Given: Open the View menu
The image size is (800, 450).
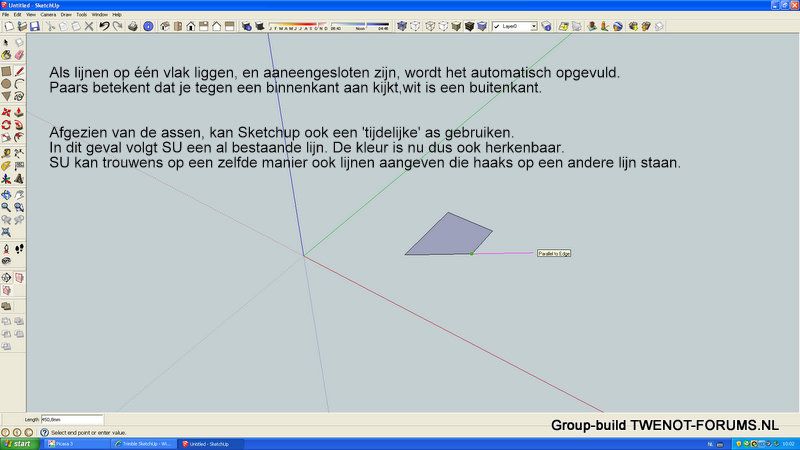Looking at the screenshot, I should click(x=31, y=15).
